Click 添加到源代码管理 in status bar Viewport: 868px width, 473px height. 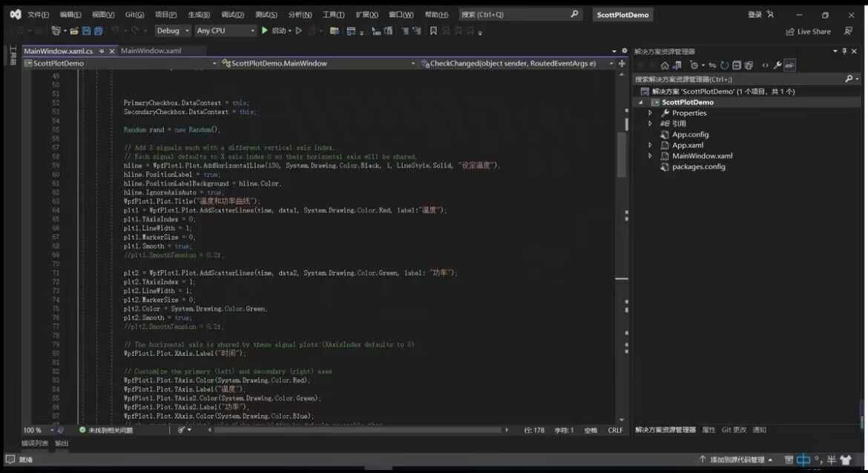tap(736, 460)
